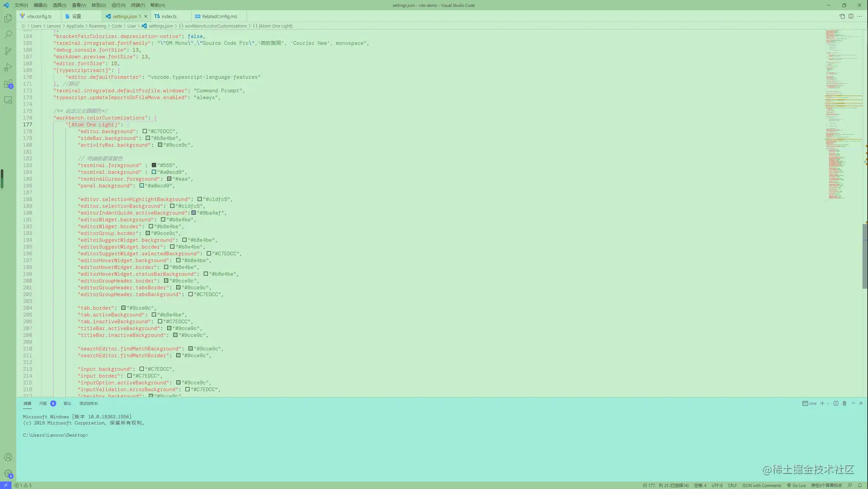
Task: Open color swatch for editorIndentGuide.activeBackground
Action: pos(193,213)
